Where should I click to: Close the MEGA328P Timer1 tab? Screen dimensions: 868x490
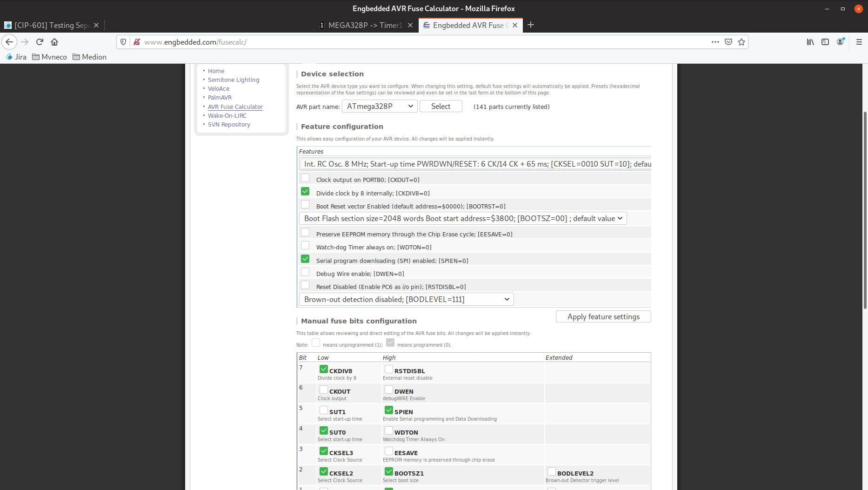tap(410, 25)
